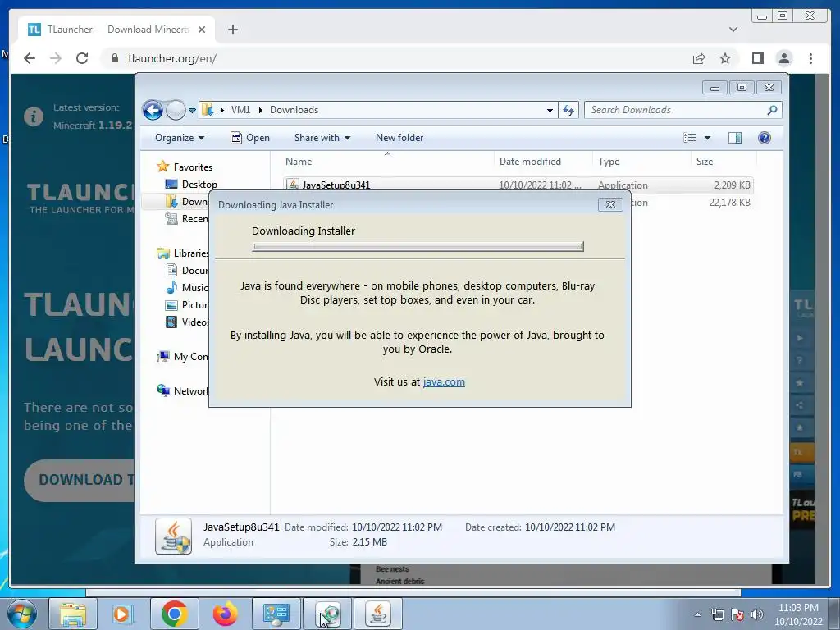The width and height of the screenshot is (840, 630).
Task: Select the JavaSetup8u341 file row
Action: (x=518, y=185)
